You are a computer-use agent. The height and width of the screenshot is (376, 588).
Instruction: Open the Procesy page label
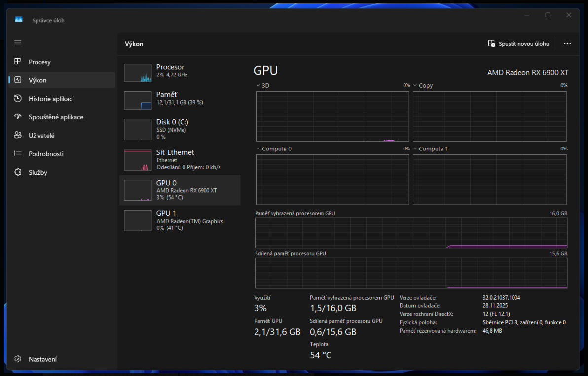(x=40, y=62)
